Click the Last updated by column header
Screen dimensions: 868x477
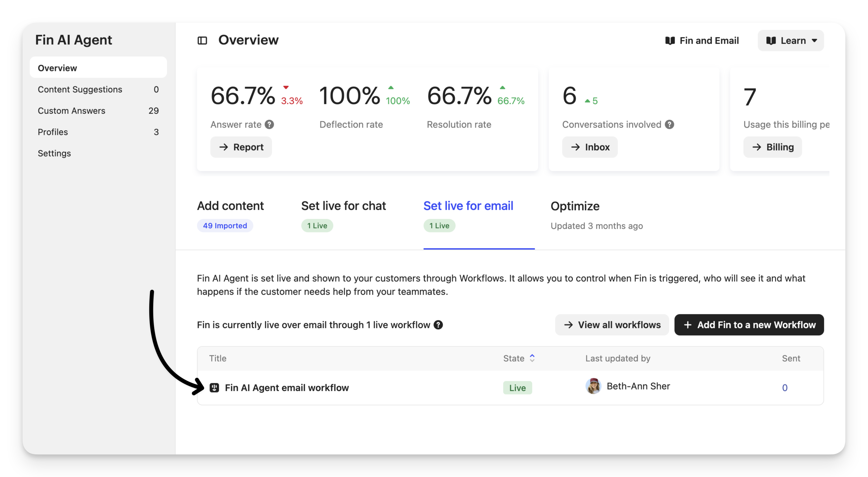(618, 358)
